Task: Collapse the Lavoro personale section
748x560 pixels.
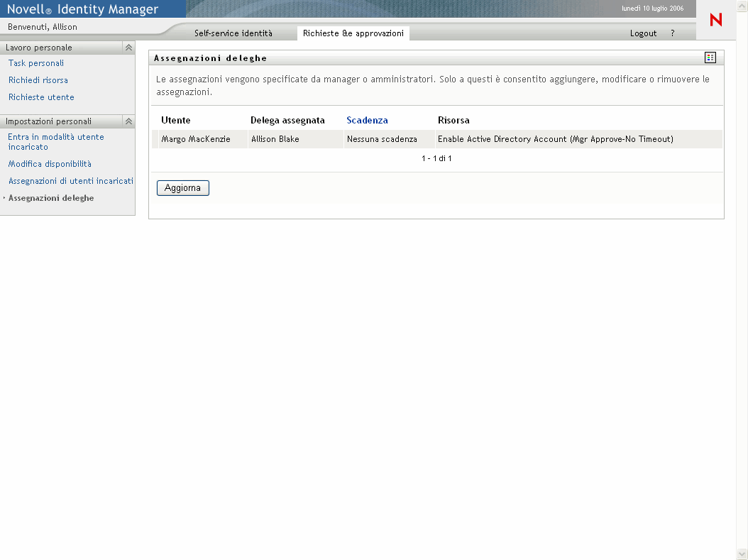Action: pyautogui.click(x=128, y=48)
